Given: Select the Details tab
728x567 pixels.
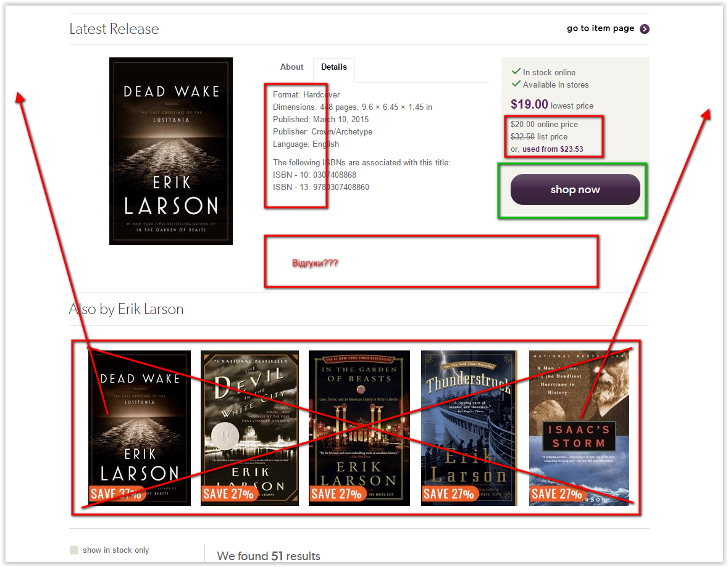Looking at the screenshot, I should pyautogui.click(x=334, y=67).
